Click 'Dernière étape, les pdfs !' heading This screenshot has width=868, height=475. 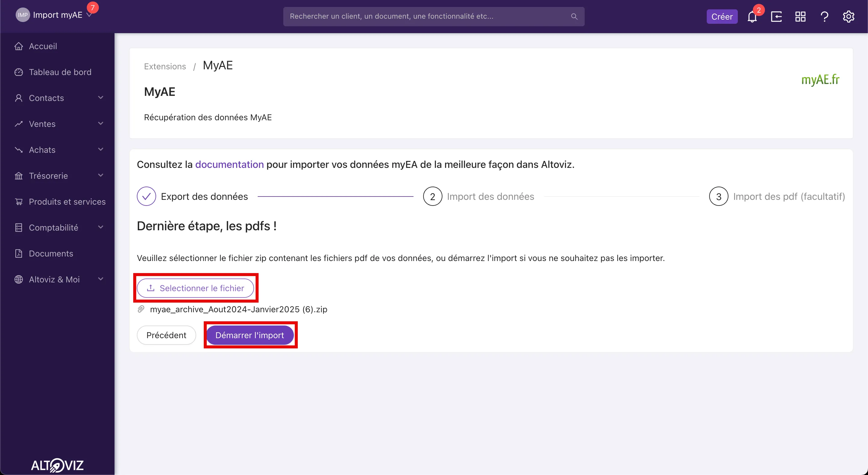206,226
